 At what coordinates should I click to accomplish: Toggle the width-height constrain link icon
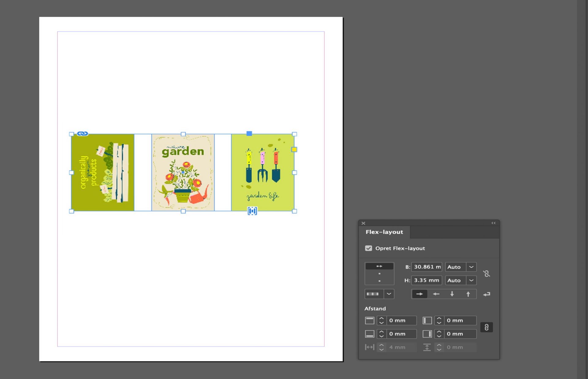[486, 273]
